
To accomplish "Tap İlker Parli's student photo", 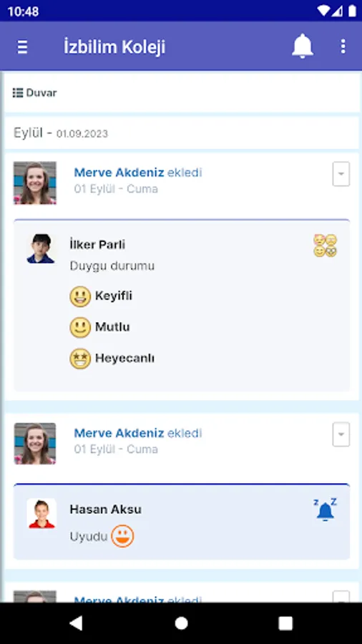I will pos(41,248).
